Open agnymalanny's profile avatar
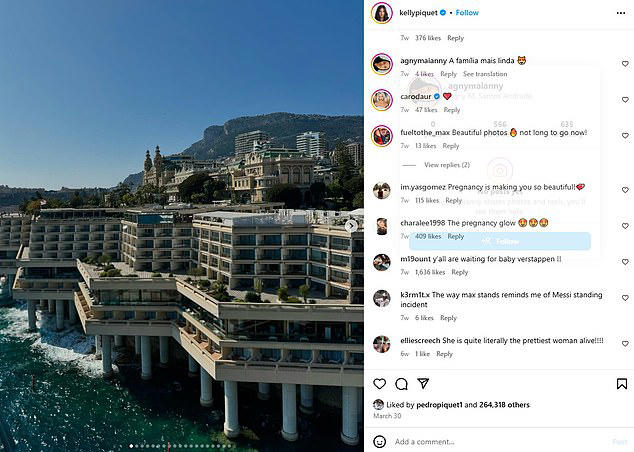Viewport: 634px width, 452px height. [381, 64]
